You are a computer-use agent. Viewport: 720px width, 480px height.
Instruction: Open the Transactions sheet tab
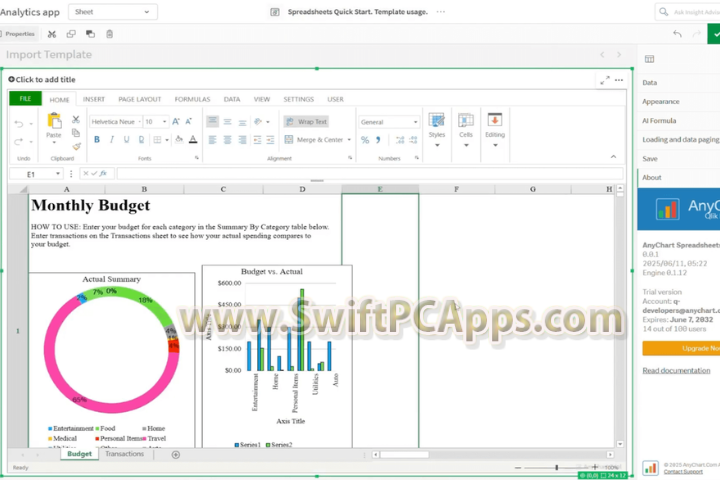coord(124,454)
